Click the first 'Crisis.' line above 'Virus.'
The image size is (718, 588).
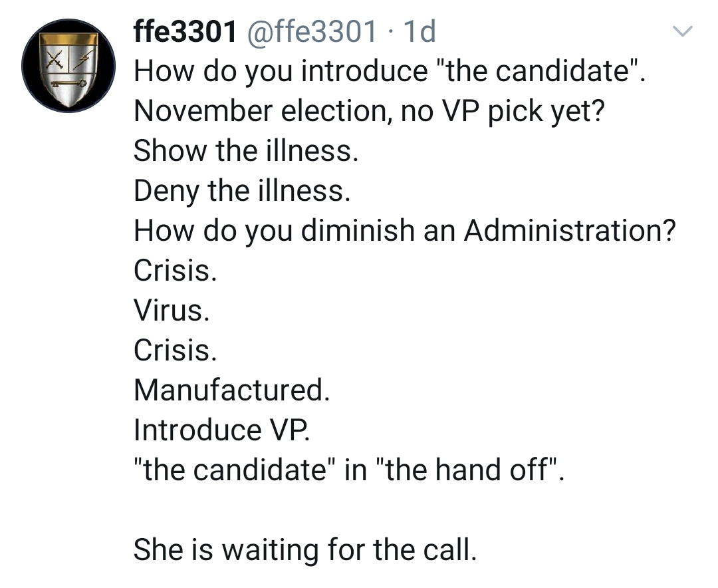(x=175, y=271)
